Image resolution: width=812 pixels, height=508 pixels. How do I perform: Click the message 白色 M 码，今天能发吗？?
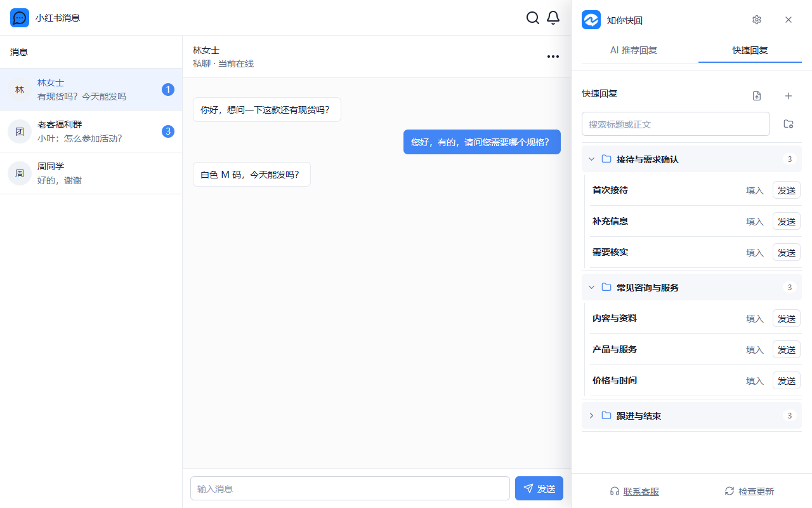click(252, 174)
